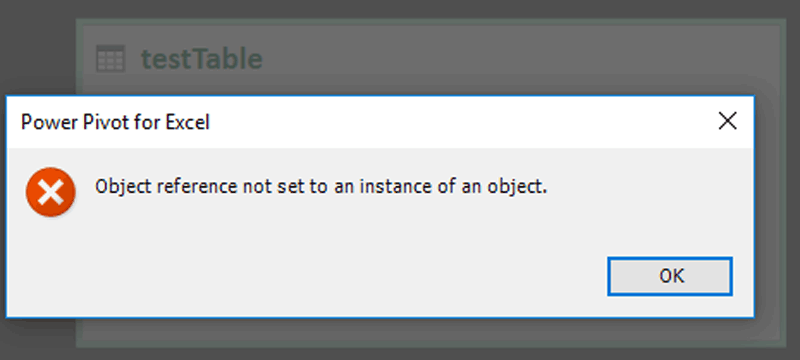Image resolution: width=800 pixels, height=360 pixels.
Task: Click the red error icon
Action: pos(51,192)
